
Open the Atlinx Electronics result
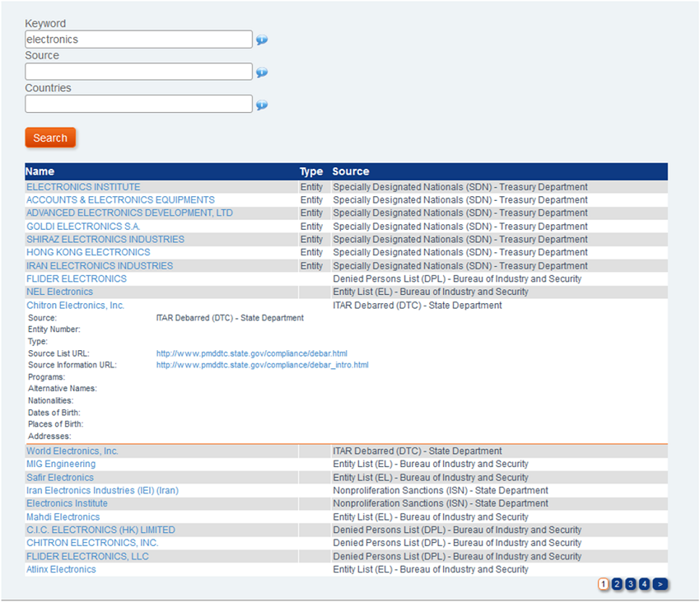[61, 569]
